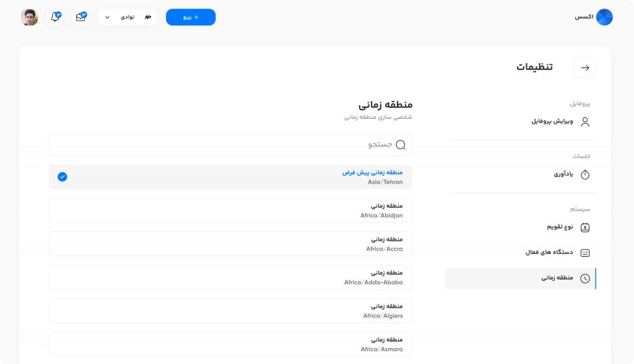Click the user profile avatar photo
Viewport: 634px width, 364px height.
tap(30, 17)
